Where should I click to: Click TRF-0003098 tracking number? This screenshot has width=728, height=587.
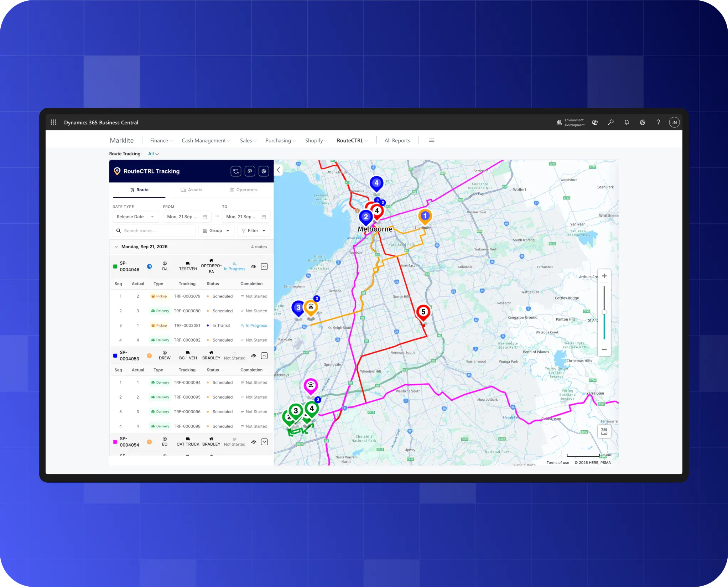(187, 426)
